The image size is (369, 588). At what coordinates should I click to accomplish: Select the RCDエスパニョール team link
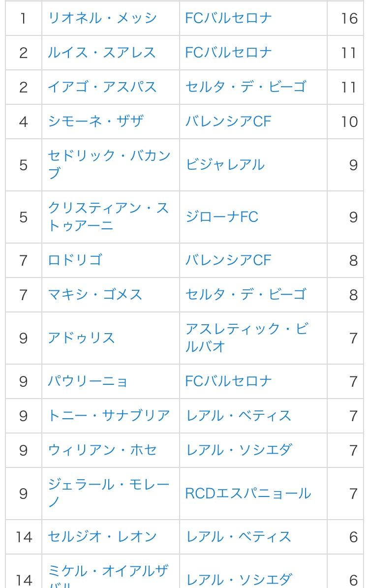pyautogui.click(x=248, y=494)
